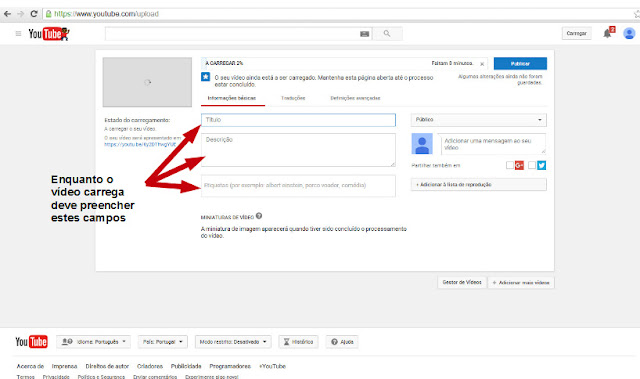Open Modo restrito: Desativado dropdown
The image size is (640, 379).
[x=233, y=342]
